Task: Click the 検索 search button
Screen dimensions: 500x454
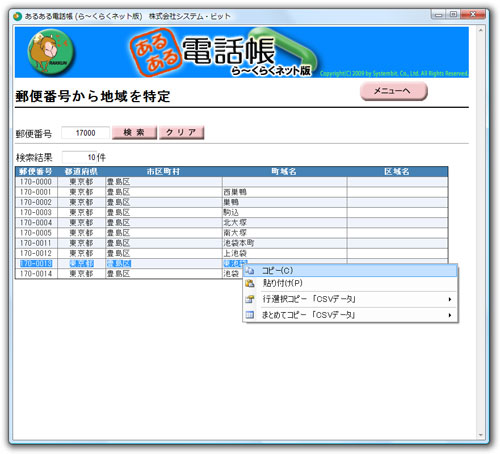Action: tap(134, 132)
